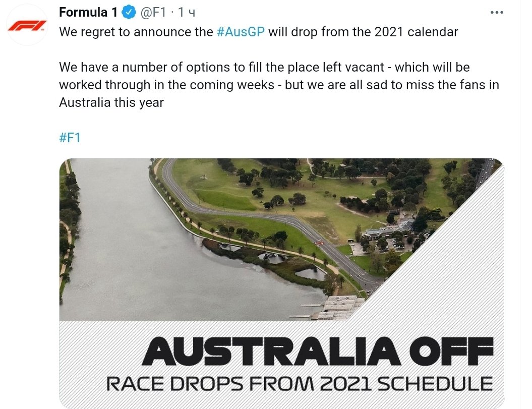
Task: Click the "AUSTRALIA OFF" headline in the image
Action: point(317,351)
